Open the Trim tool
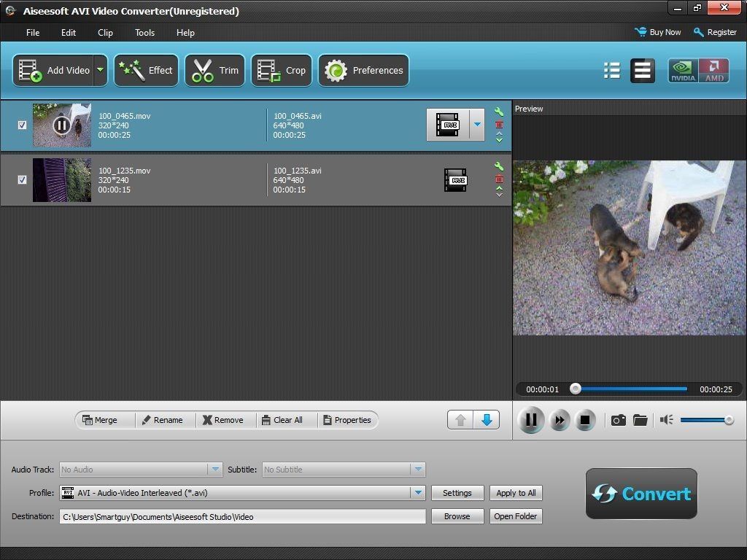The image size is (747, 560). pyautogui.click(x=215, y=71)
